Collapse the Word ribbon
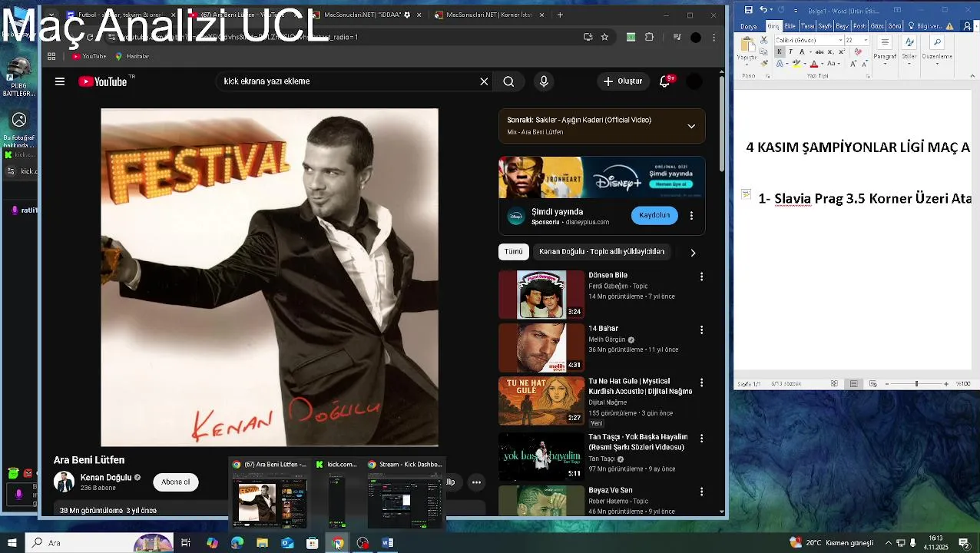This screenshot has width=980, height=553. click(972, 76)
